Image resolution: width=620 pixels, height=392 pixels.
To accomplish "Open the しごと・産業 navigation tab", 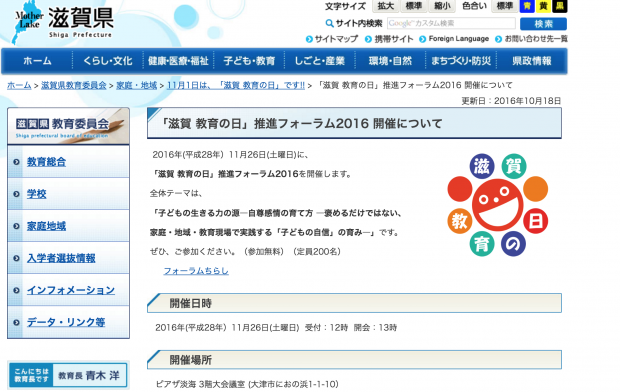I will point(319,61).
